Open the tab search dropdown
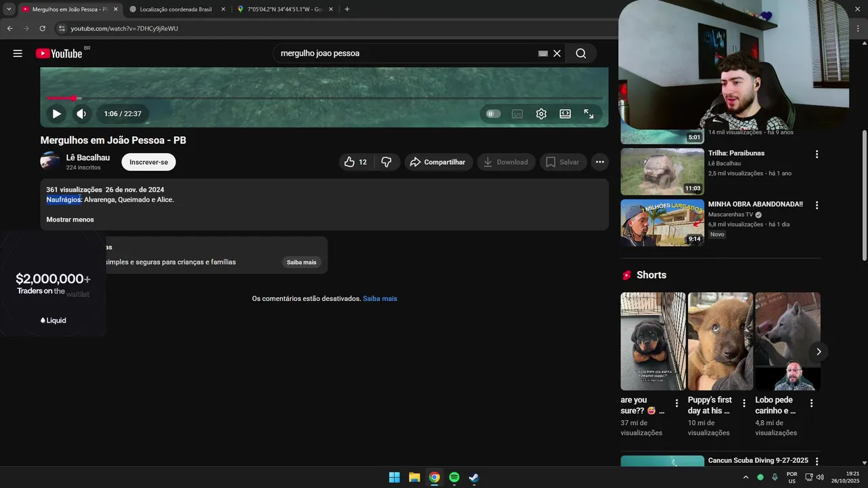 pyautogui.click(x=9, y=9)
